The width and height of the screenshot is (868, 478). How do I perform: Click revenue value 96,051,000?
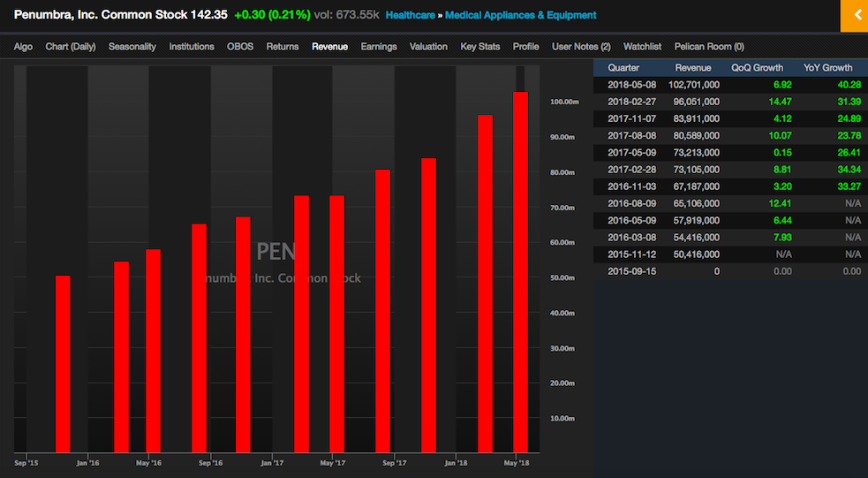pyautogui.click(x=697, y=102)
